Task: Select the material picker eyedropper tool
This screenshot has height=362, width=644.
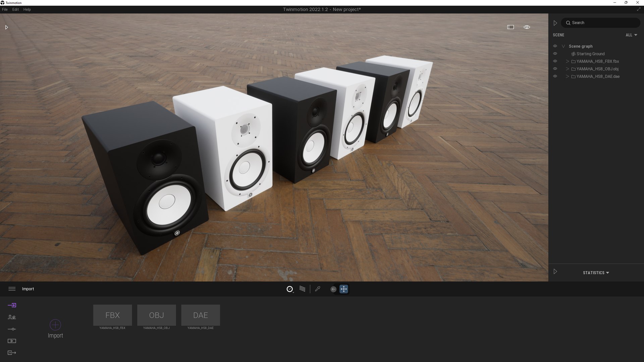Action: coord(318,289)
